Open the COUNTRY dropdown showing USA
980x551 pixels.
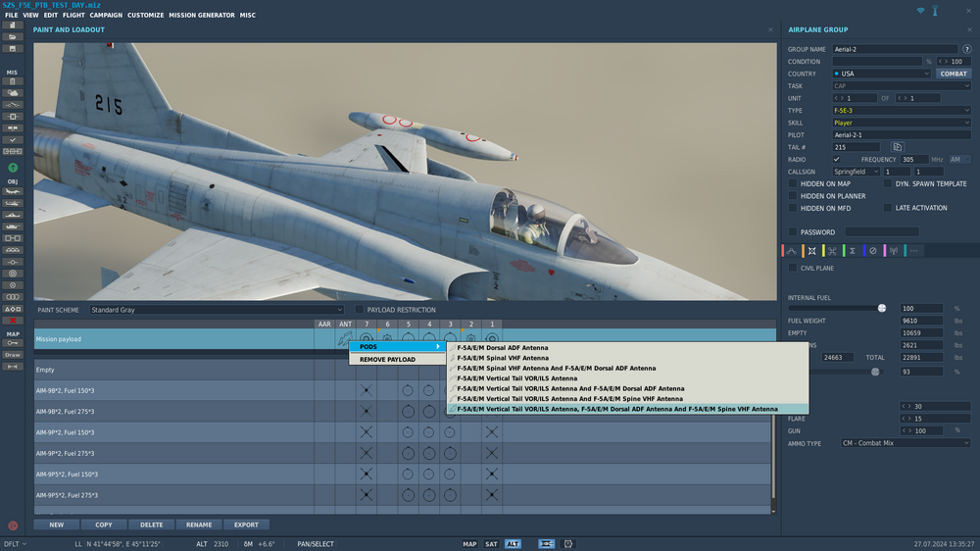(x=882, y=74)
